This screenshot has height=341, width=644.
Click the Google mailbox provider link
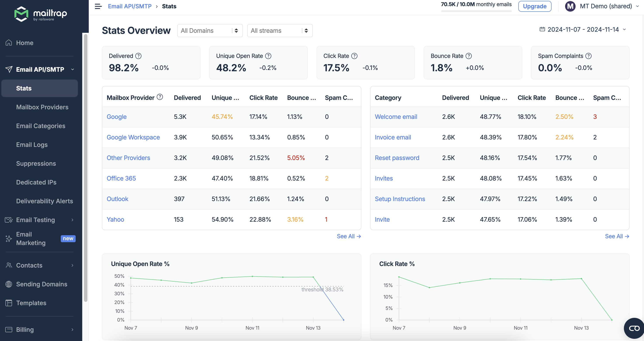tap(116, 116)
